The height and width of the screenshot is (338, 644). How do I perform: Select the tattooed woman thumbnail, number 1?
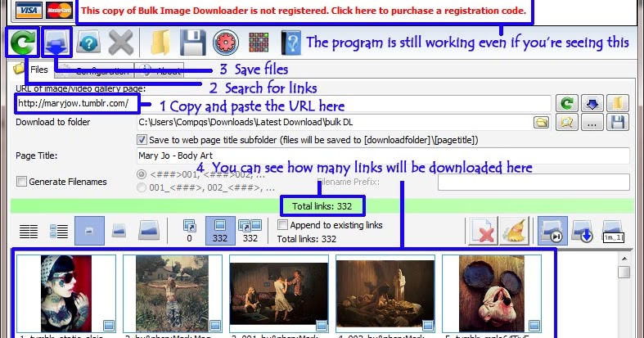point(65,293)
